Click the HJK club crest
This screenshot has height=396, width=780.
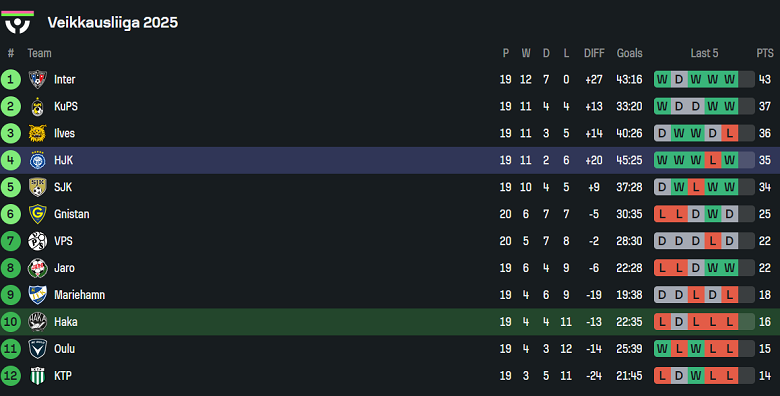(x=37, y=160)
